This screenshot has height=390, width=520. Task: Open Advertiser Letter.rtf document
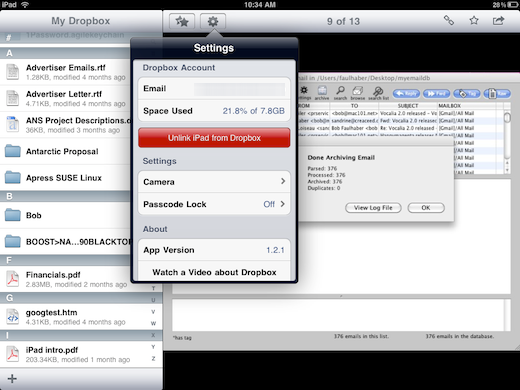point(65,98)
